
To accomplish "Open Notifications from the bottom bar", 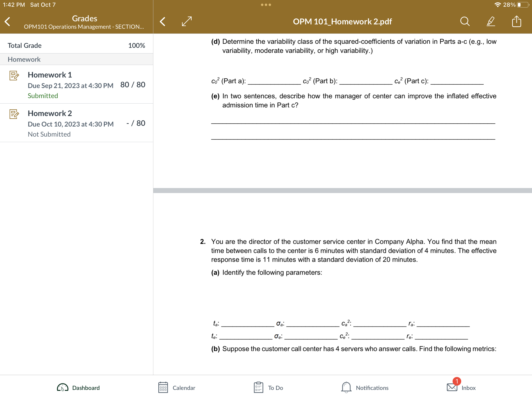I will pos(365,388).
